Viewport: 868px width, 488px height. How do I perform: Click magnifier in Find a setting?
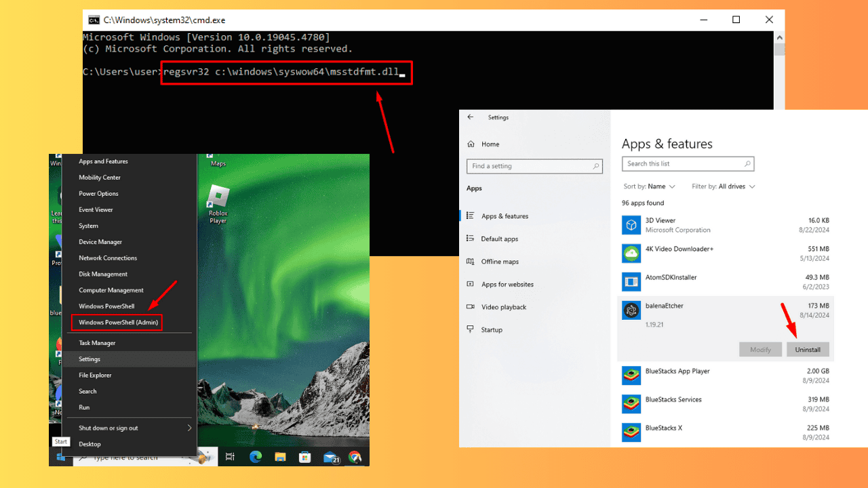coord(596,166)
